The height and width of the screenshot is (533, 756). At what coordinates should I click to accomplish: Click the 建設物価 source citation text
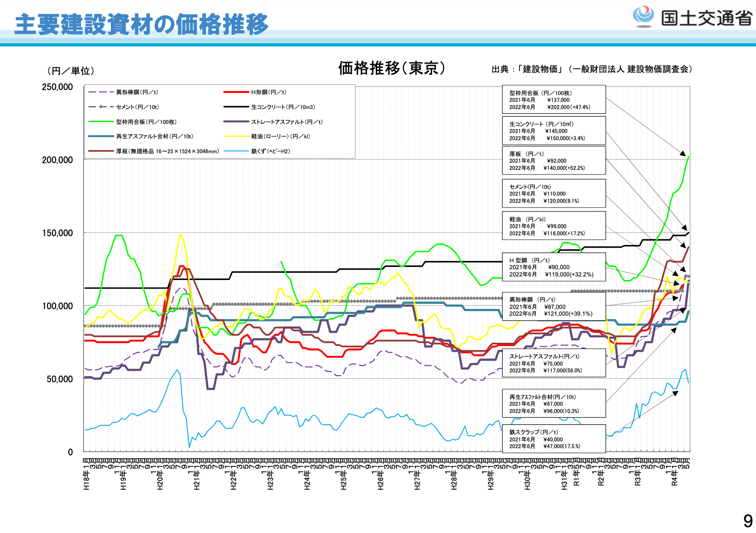[592, 69]
